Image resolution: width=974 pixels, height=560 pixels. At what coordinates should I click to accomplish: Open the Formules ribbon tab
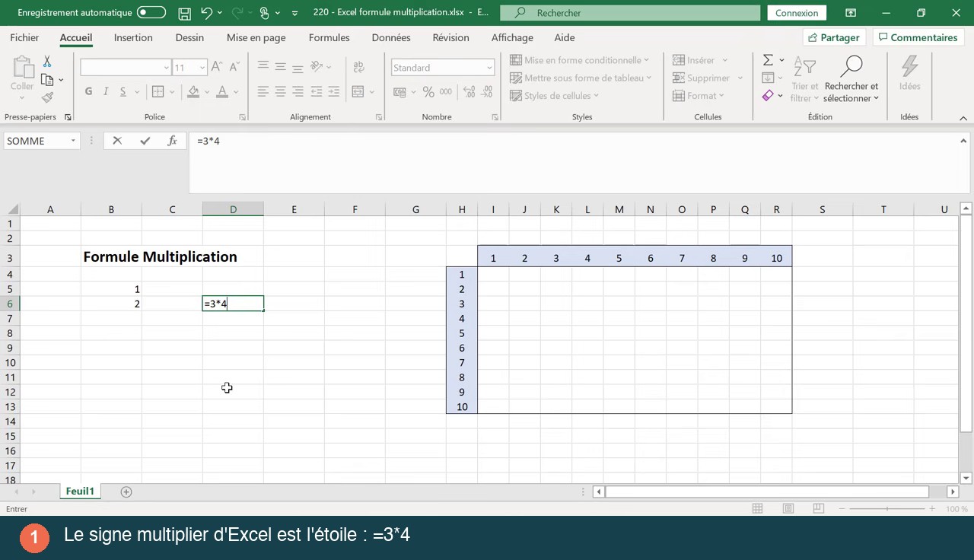pyautogui.click(x=329, y=37)
